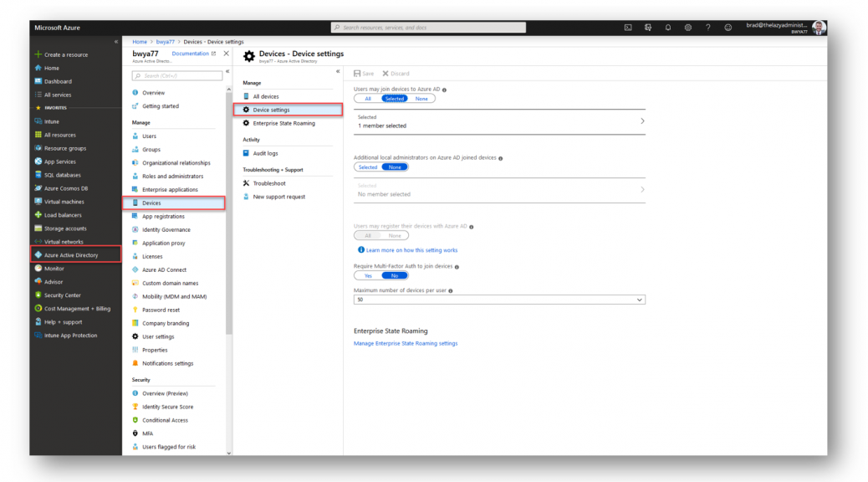
Task: Click the SQL databases icon
Action: pos(38,175)
